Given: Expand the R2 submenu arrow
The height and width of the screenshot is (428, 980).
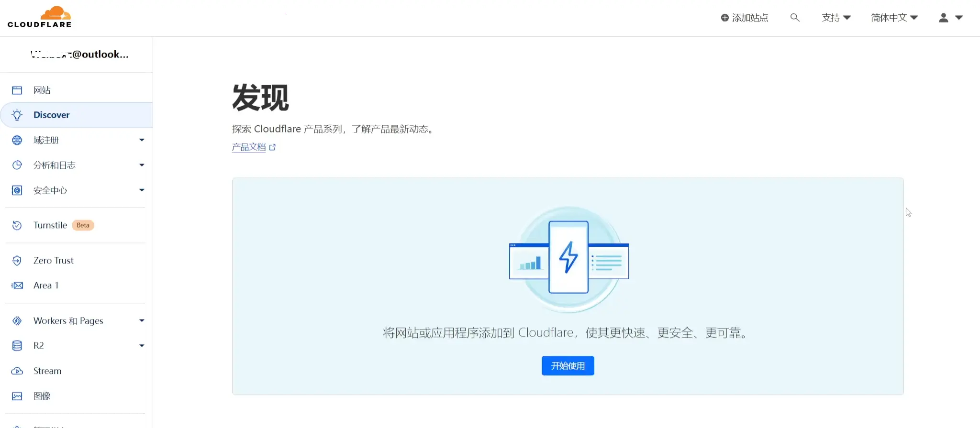Looking at the screenshot, I should click(142, 346).
